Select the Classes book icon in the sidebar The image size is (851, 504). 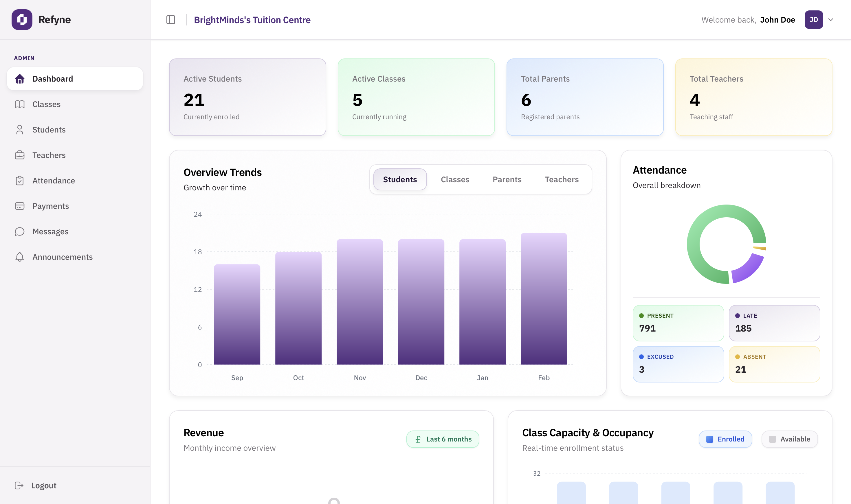19,104
